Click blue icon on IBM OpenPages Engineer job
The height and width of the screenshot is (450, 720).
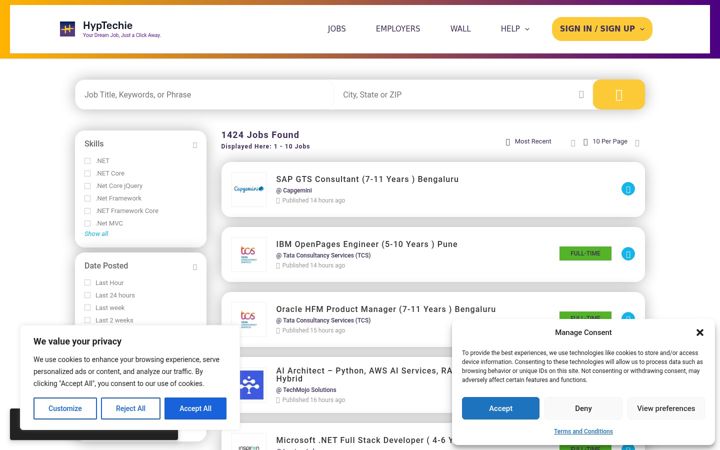628,253
